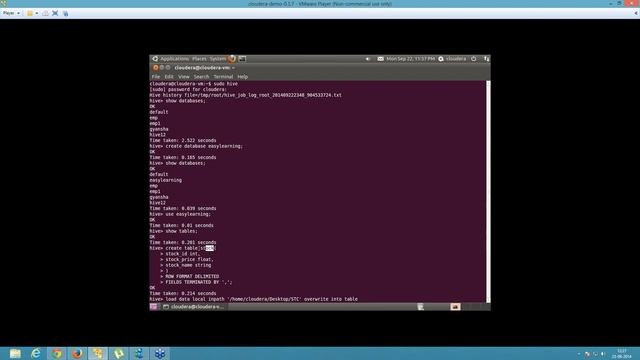Open the cloudera user menu in panel

[x=452, y=59]
